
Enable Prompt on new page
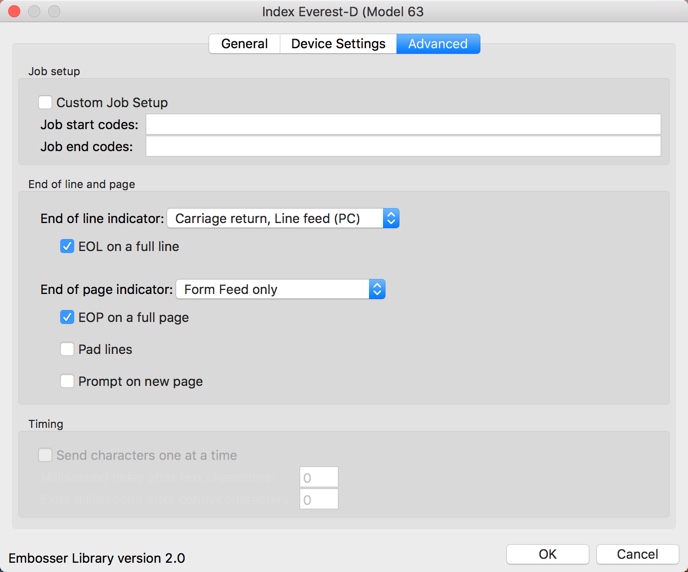(x=67, y=381)
